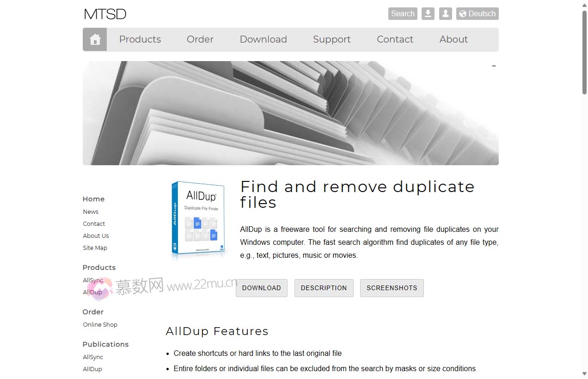588x379 pixels.
Task: Click the download arrow icon at top
Action: tap(428, 13)
